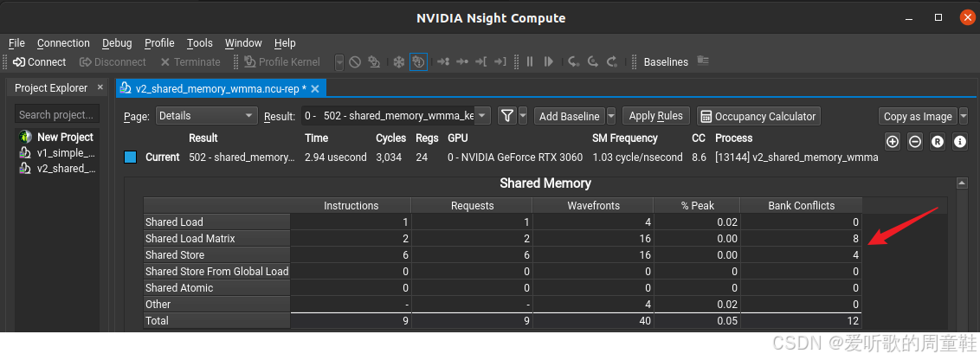Click the R rules visibility icon

(938, 142)
